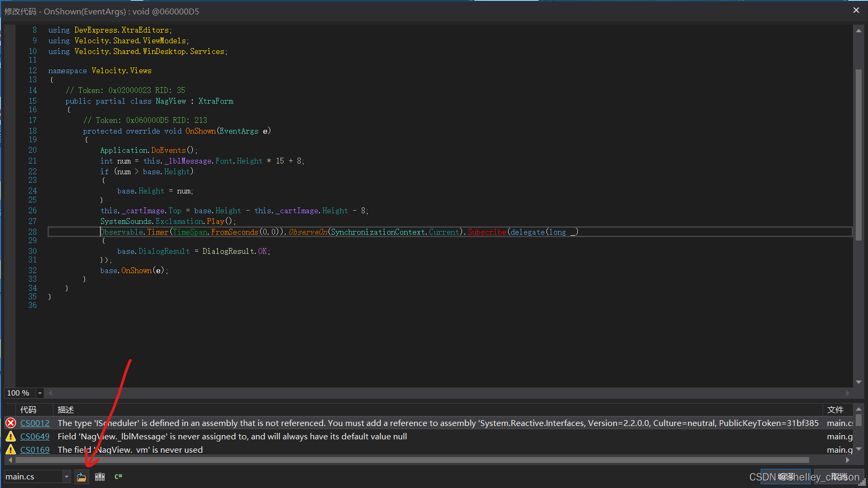
Task: Place cursor on 'Observable.Timer' line 28
Action: coord(135,232)
